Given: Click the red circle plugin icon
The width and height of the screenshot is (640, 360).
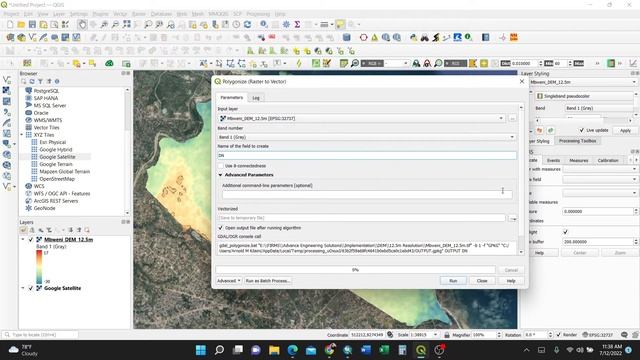Looking at the screenshot, I should coord(363,38).
